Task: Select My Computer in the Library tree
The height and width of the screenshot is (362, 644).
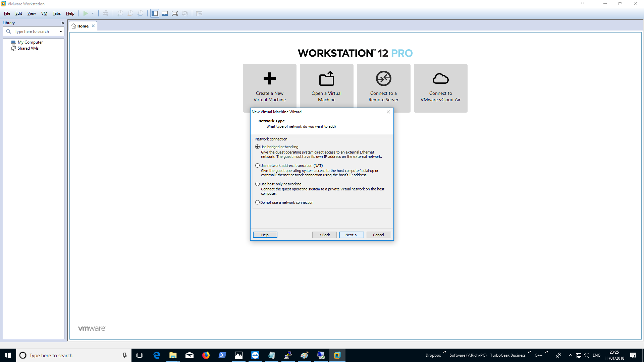Action: point(30,42)
